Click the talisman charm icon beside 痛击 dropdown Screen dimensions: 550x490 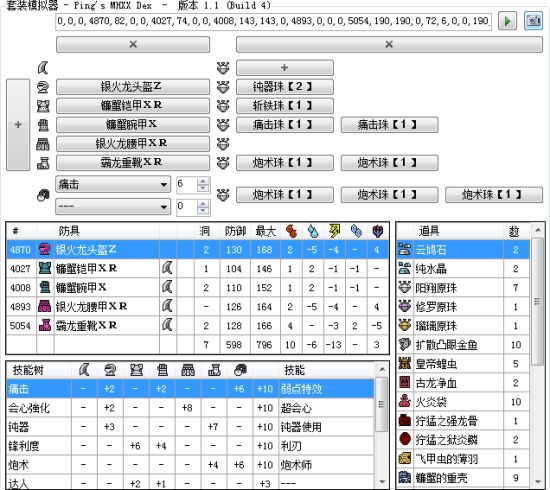[x=43, y=195]
